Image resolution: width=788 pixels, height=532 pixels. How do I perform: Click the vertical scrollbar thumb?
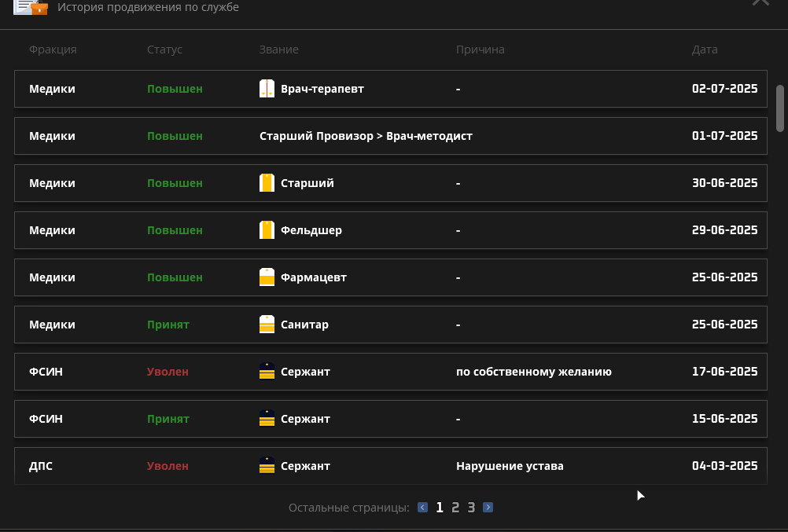pos(780,108)
